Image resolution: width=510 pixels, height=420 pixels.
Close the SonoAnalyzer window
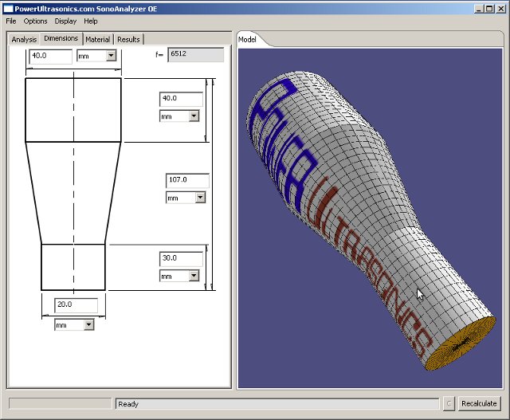(501, 9)
